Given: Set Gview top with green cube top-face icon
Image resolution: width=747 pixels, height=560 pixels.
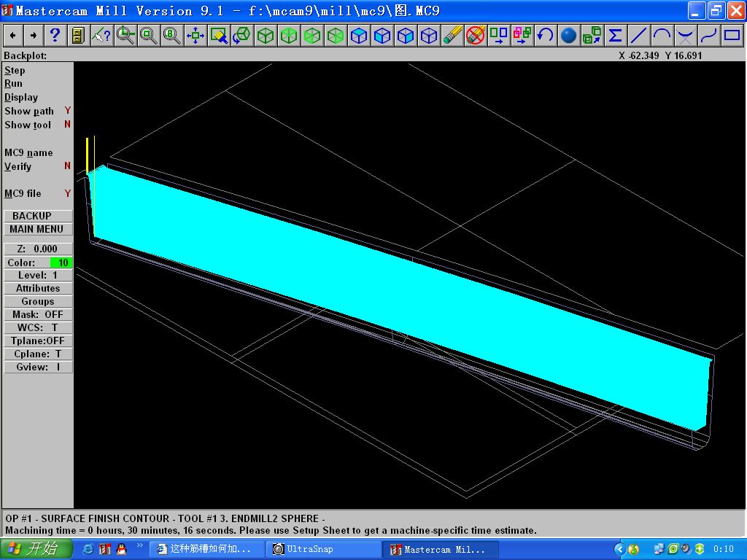Looking at the screenshot, I should click(289, 35).
